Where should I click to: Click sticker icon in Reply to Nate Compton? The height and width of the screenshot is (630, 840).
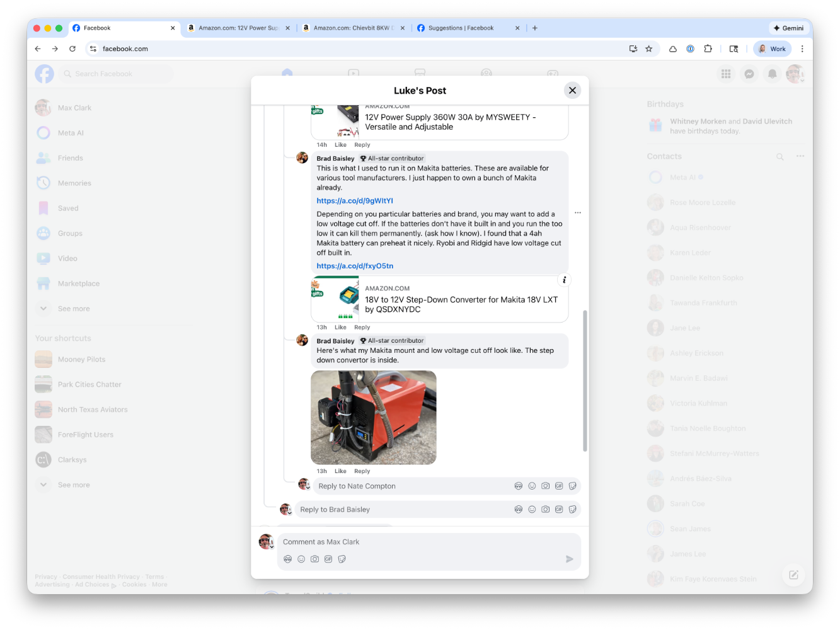(572, 486)
